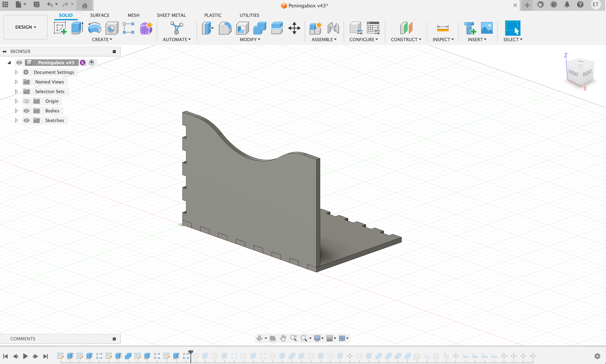This screenshot has width=606, height=364.
Task: Toggle the activate component radio button
Action: point(92,63)
